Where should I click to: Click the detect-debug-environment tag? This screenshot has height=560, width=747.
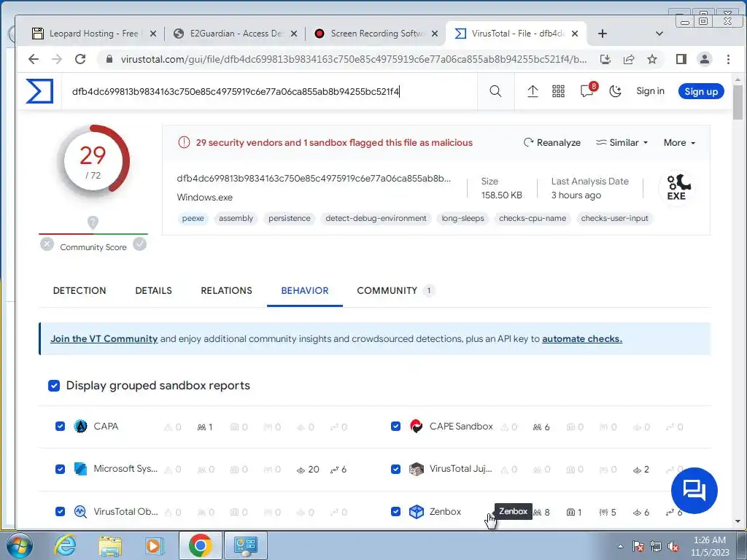click(376, 218)
